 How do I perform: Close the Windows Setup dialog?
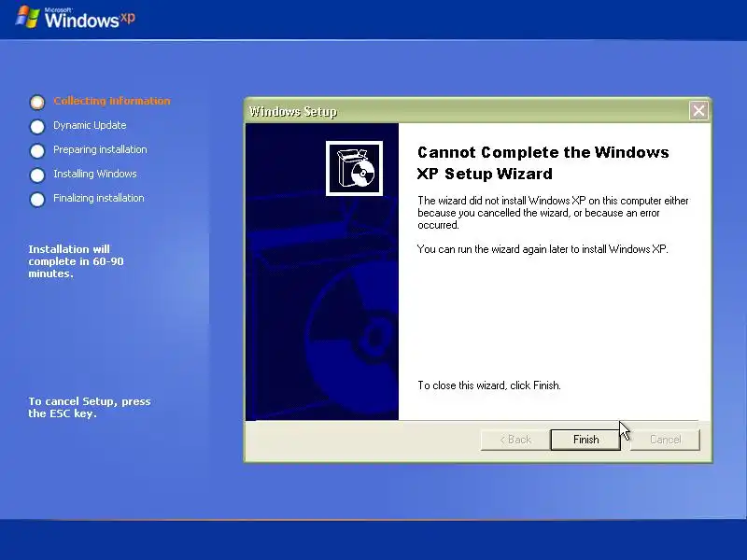[698, 111]
